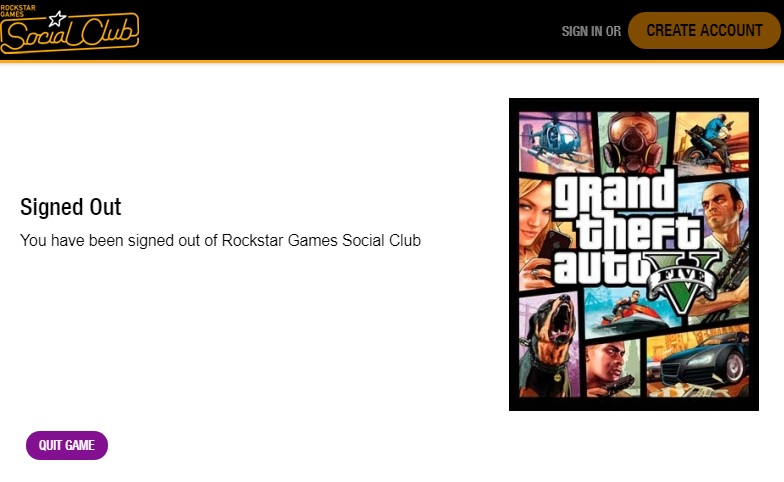The image size is (784, 482).
Task: Click the purple QUIT GAME button
Action: pos(67,445)
